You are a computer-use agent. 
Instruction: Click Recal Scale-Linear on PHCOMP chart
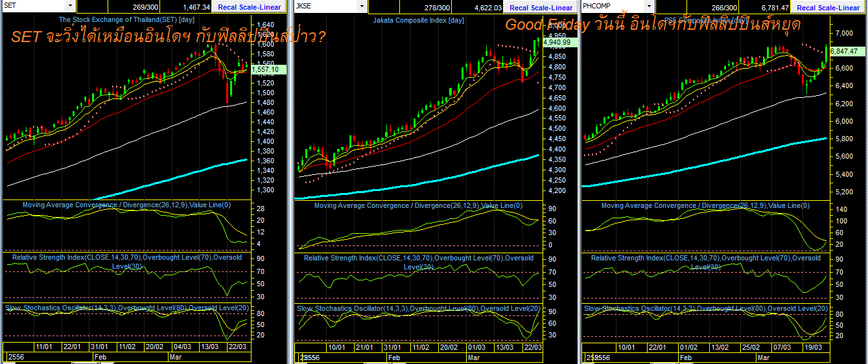coord(828,7)
